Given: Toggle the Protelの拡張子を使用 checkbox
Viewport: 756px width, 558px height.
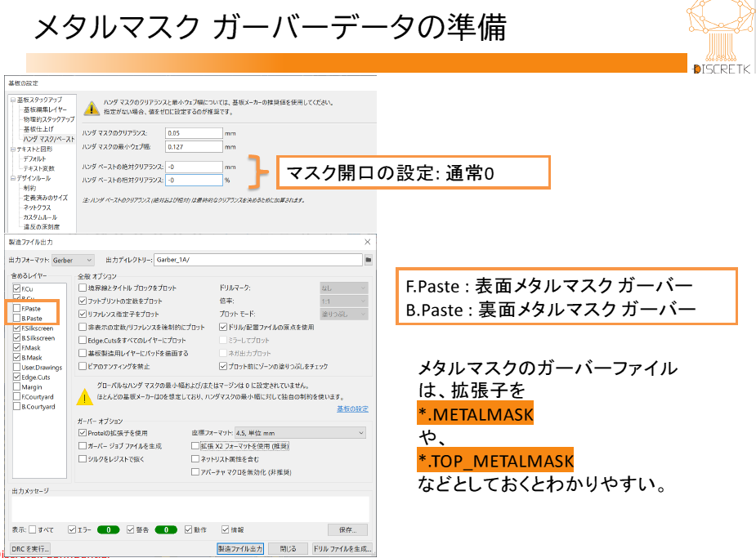Looking at the screenshot, I should pyautogui.click(x=82, y=432).
